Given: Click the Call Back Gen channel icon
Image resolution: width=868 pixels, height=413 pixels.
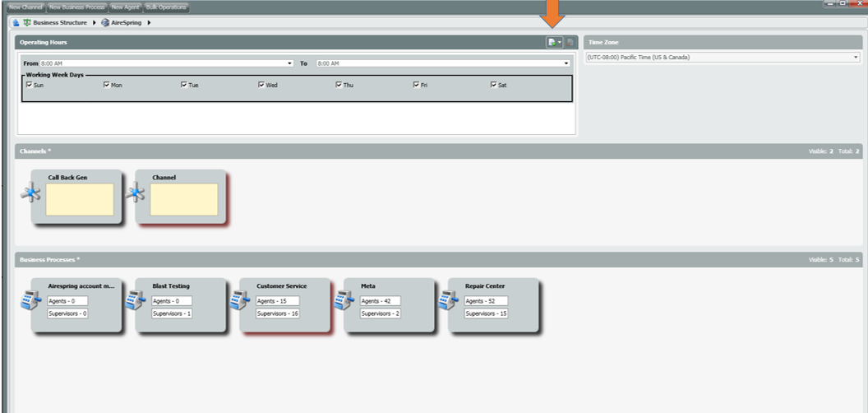Looking at the screenshot, I should (x=30, y=194).
